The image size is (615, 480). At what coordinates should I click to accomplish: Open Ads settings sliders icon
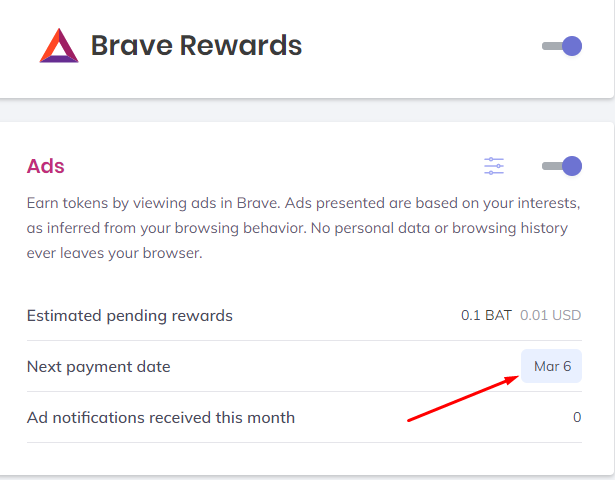(x=494, y=166)
